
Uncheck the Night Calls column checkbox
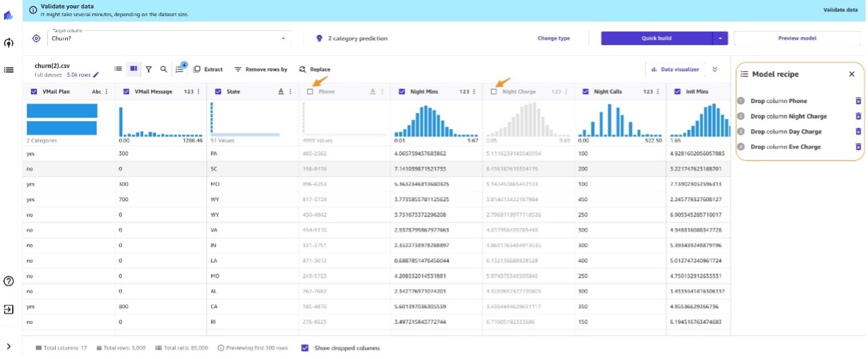click(x=586, y=91)
